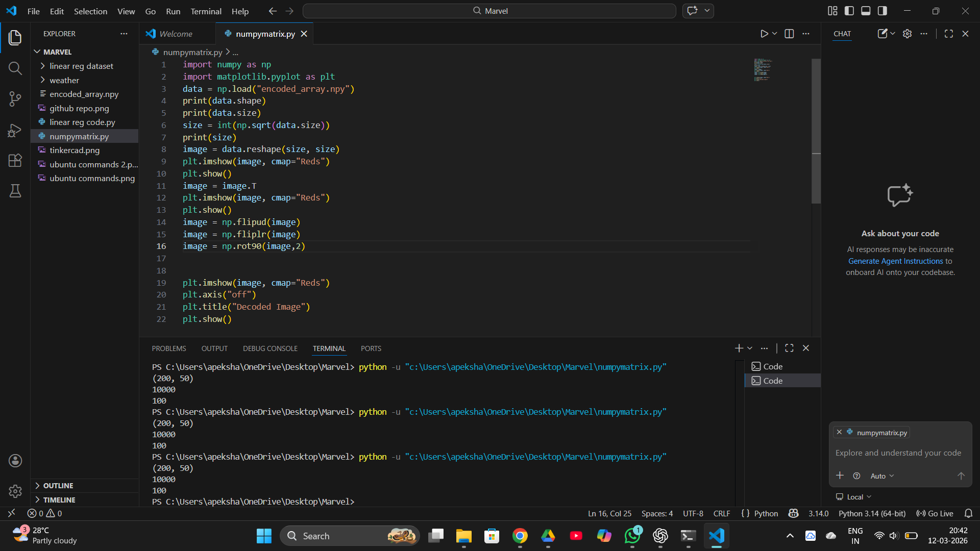The width and height of the screenshot is (980, 551).
Task: Switch to the PORTS tab
Action: point(371,348)
